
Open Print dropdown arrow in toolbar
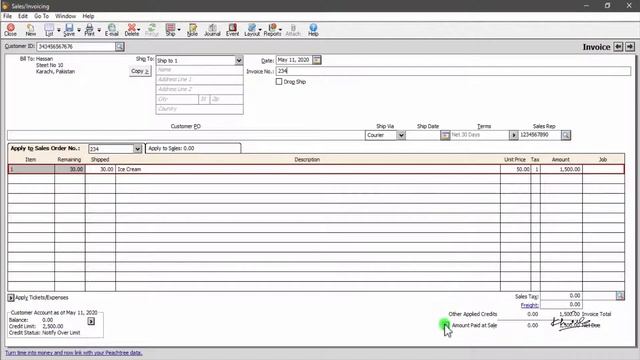click(99, 30)
